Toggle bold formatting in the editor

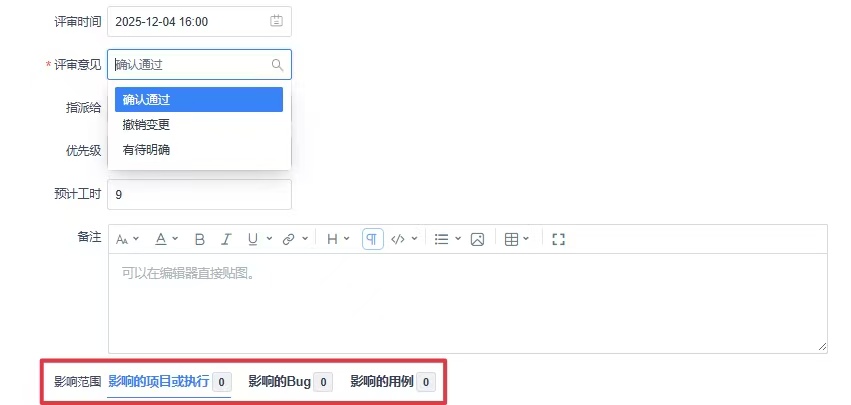200,239
